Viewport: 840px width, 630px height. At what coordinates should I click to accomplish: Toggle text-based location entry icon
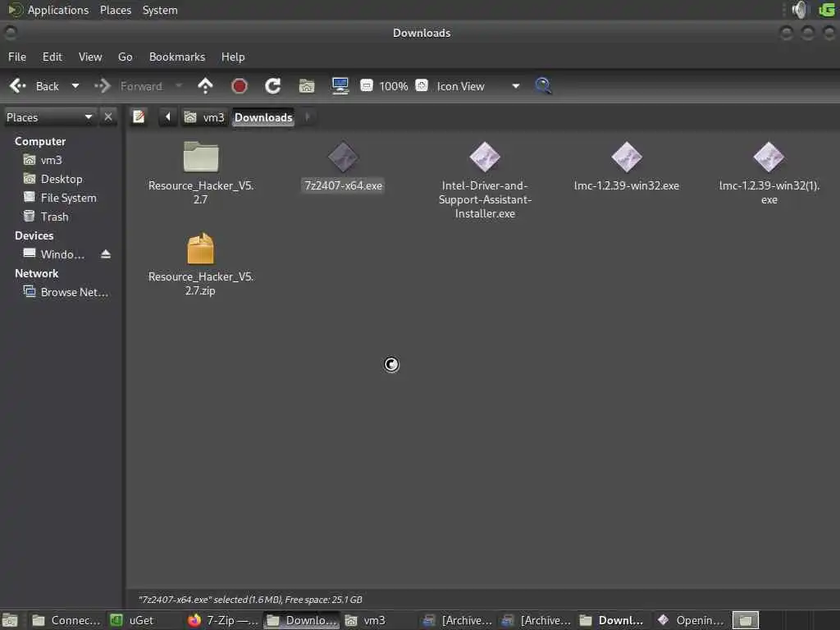139,116
